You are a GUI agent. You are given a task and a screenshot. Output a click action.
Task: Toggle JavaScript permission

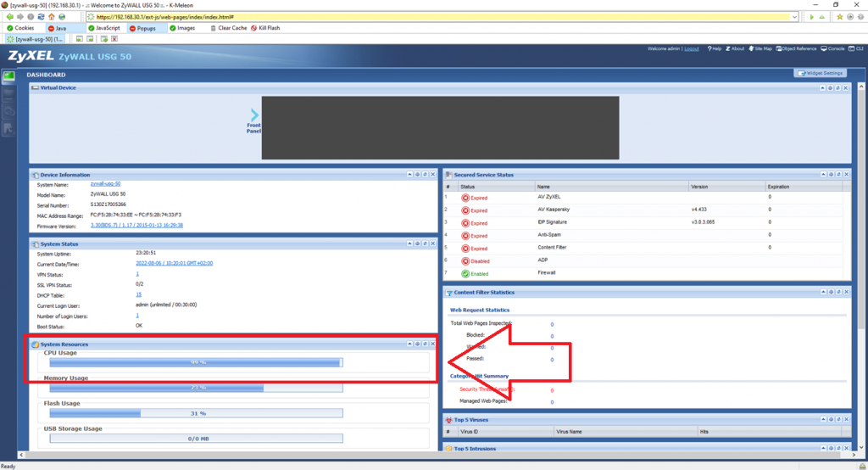pyautogui.click(x=104, y=28)
